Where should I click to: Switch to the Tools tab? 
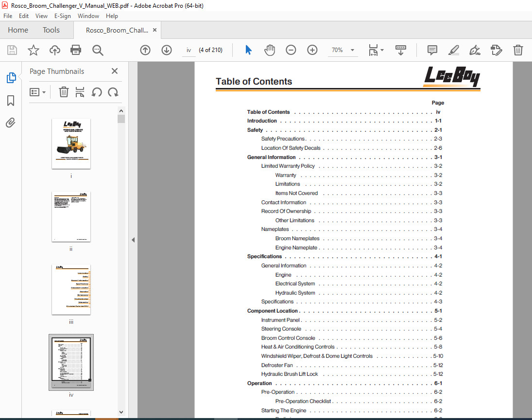click(x=51, y=30)
